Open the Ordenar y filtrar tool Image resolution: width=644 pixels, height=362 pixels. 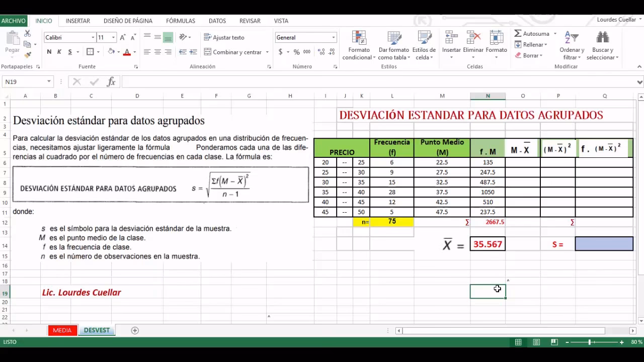(572, 44)
